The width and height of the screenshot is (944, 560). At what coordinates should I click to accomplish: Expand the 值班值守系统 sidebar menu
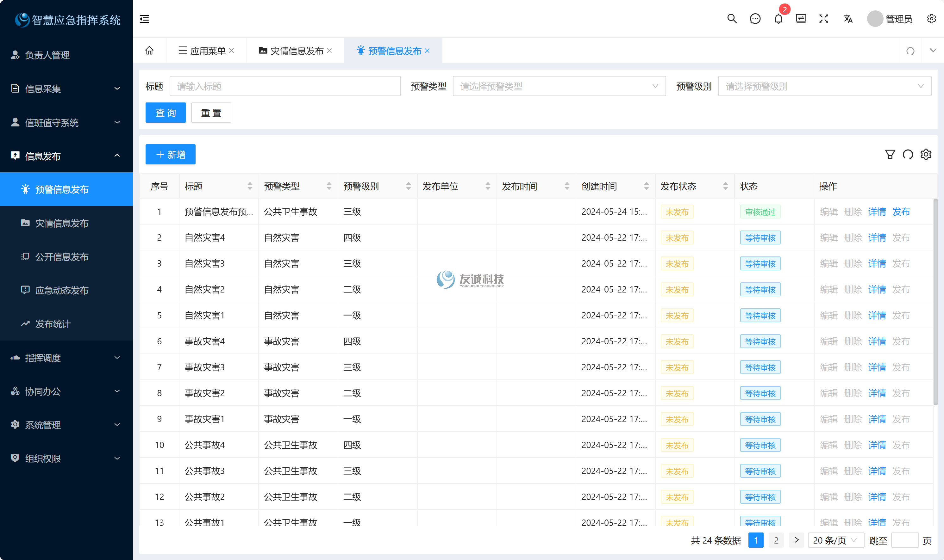coord(66,122)
